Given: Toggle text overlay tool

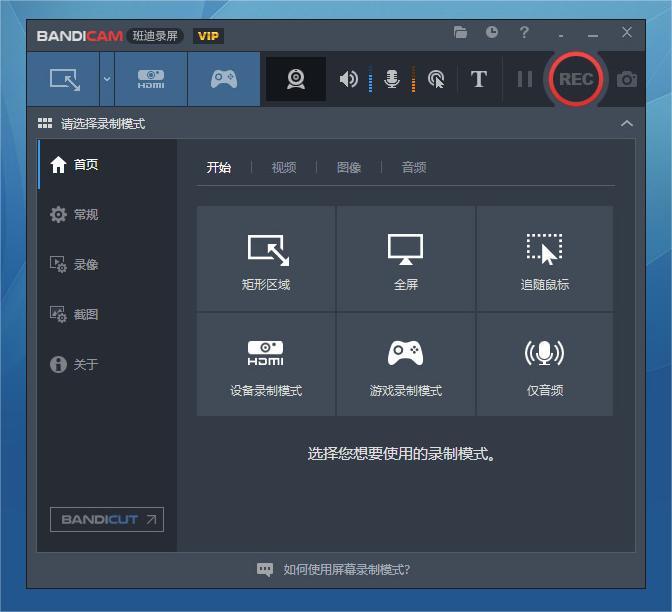Looking at the screenshot, I should click(479, 79).
